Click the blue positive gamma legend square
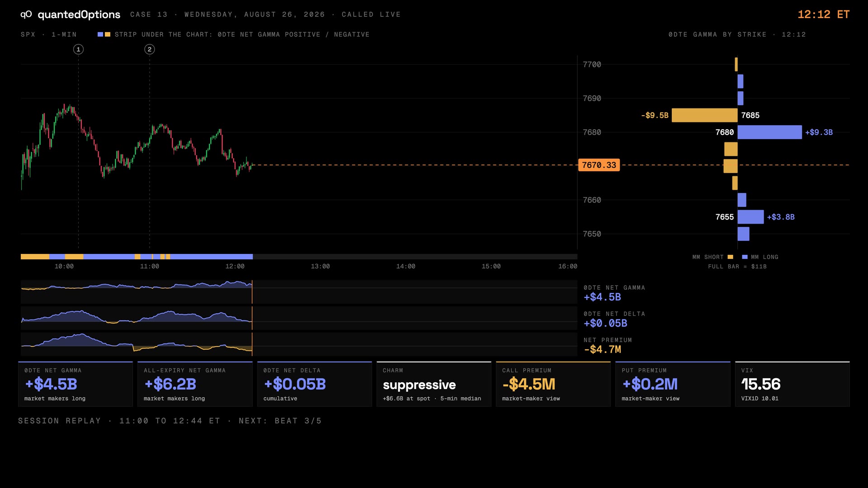Image resolution: width=868 pixels, height=488 pixels. (100, 34)
